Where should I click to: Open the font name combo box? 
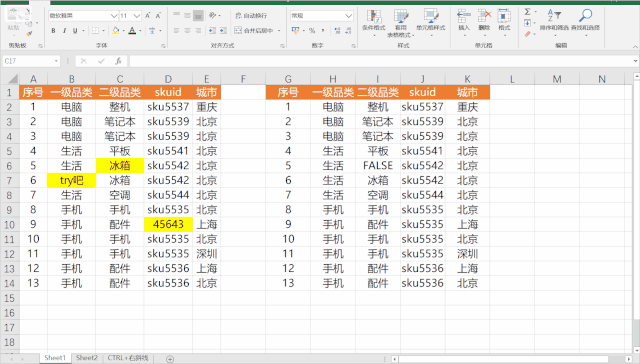tap(83, 16)
